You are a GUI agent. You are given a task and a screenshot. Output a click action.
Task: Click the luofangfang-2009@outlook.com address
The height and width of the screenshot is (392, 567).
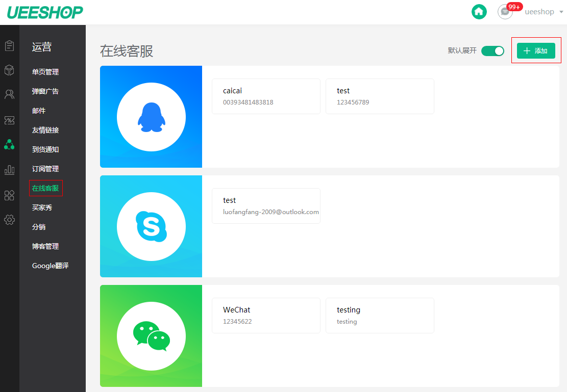pyautogui.click(x=271, y=212)
